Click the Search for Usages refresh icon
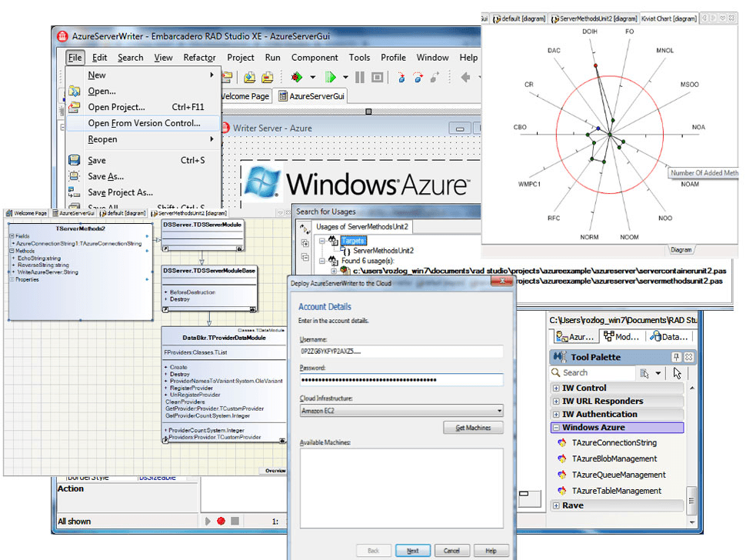The image size is (746, 560). [305, 229]
